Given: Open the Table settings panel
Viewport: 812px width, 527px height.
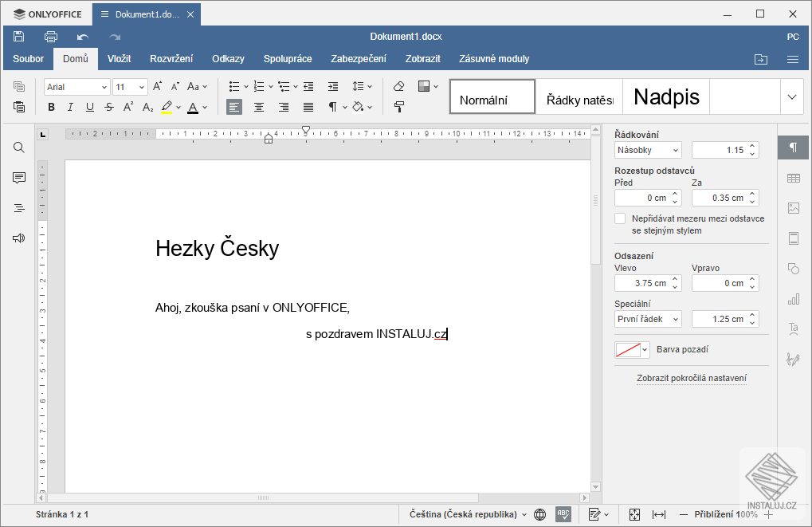Looking at the screenshot, I should [793, 178].
